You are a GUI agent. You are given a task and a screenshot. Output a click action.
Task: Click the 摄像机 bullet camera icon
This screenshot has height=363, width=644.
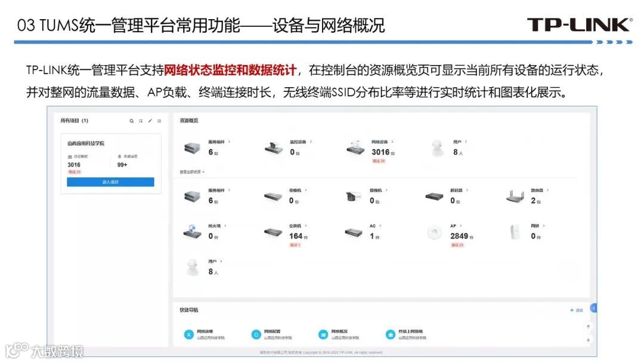click(353, 197)
